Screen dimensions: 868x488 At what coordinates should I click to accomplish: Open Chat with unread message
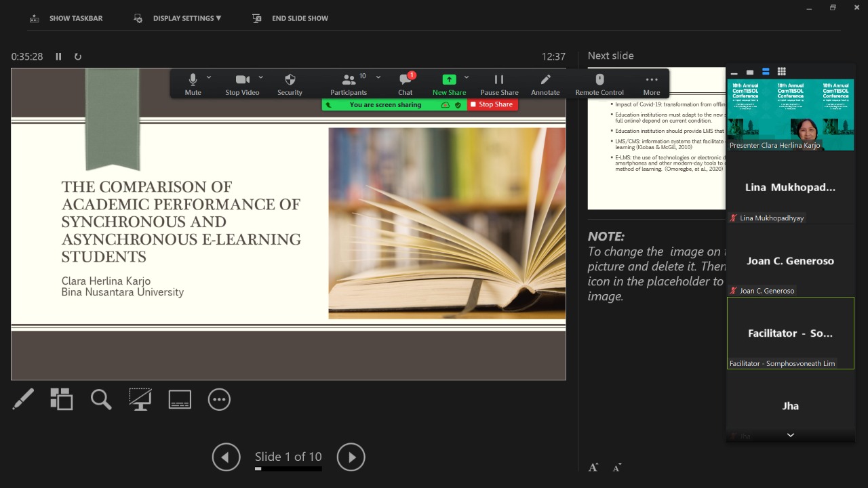point(406,84)
